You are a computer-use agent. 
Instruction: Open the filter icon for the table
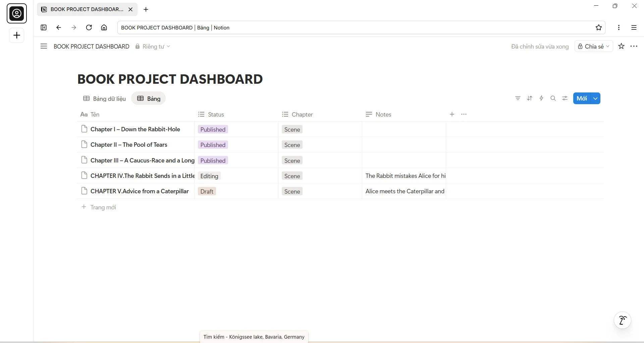[518, 98]
